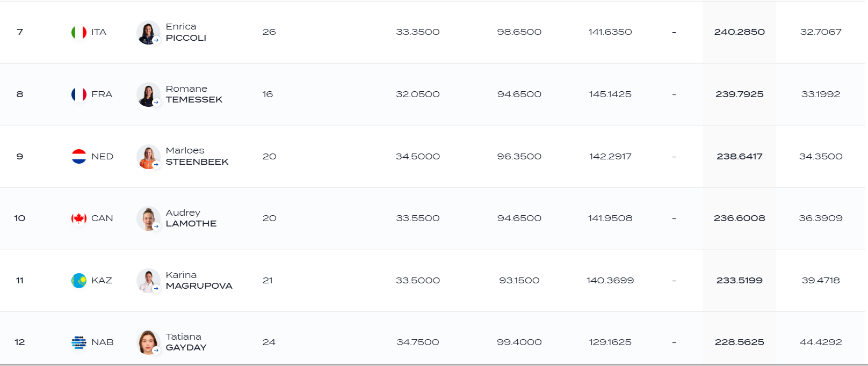Select rank 12 row total 228.5625

click(739, 342)
